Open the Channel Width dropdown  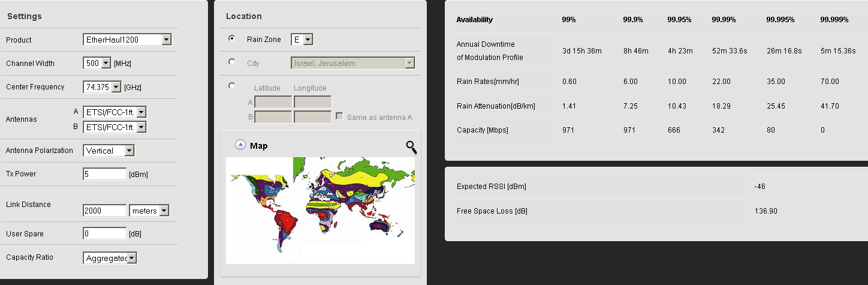point(97,63)
